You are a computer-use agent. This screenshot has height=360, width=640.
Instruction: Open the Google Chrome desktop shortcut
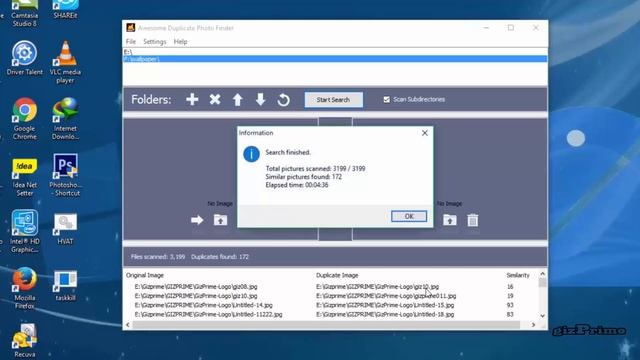(24, 118)
